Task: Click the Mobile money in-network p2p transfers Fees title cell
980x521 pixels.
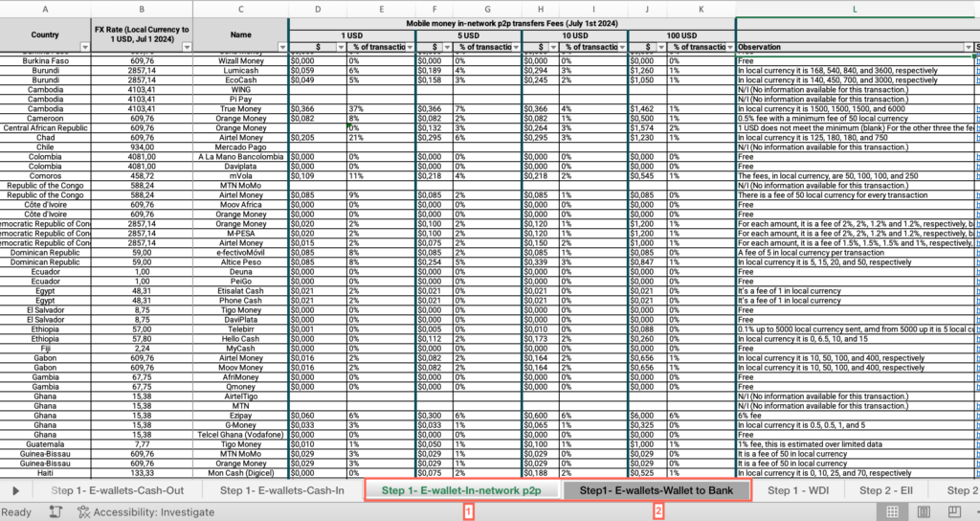Action: tap(512, 24)
